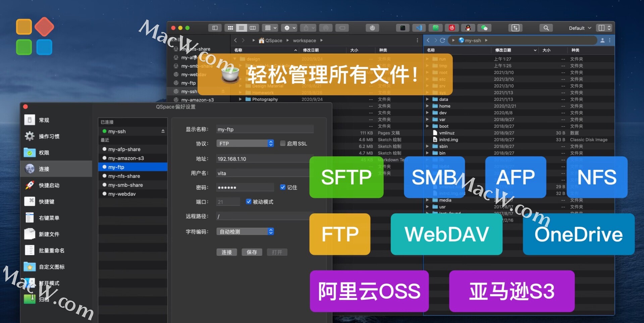This screenshot has height=323, width=644.
Task: Click the 连接 connect button
Action: click(x=227, y=252)
